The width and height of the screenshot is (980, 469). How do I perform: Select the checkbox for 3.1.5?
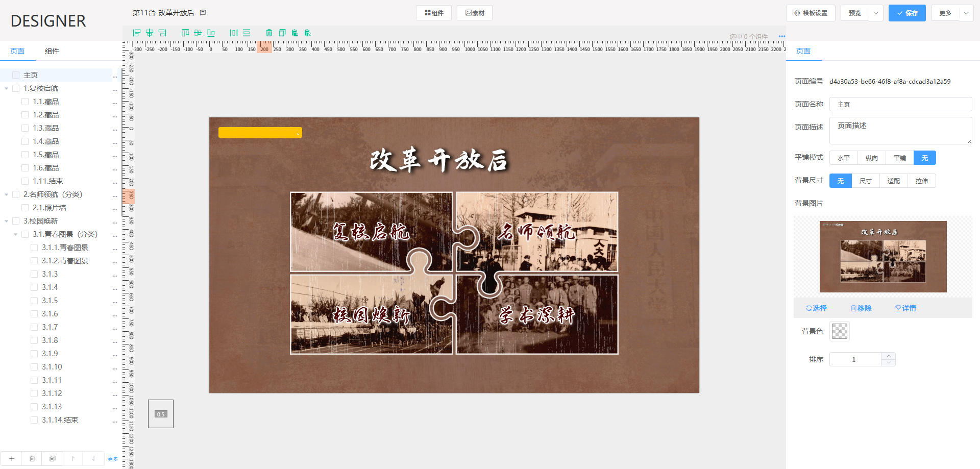coord(34,301)
